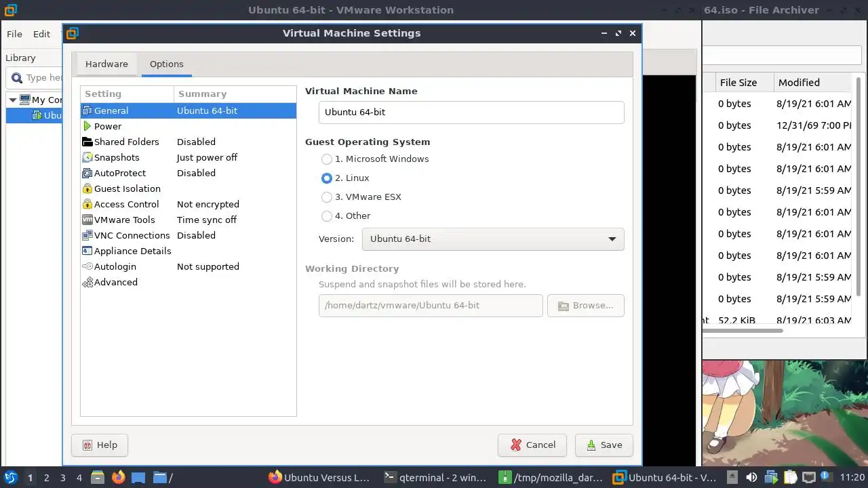This screenshot has width=868, height=488.
Task: Switch to the Options tab
Action: (167, 64)
